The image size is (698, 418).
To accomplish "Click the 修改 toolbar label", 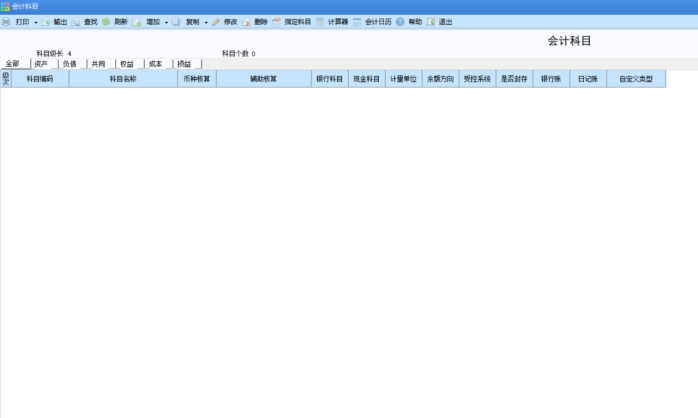I will coord(231,22).
